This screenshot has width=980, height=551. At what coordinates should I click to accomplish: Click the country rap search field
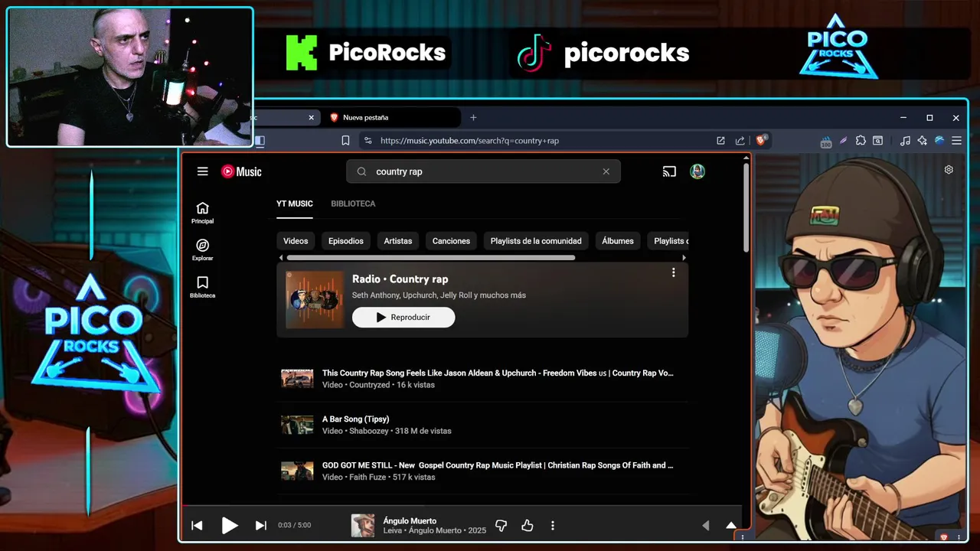tap(483, 171)
